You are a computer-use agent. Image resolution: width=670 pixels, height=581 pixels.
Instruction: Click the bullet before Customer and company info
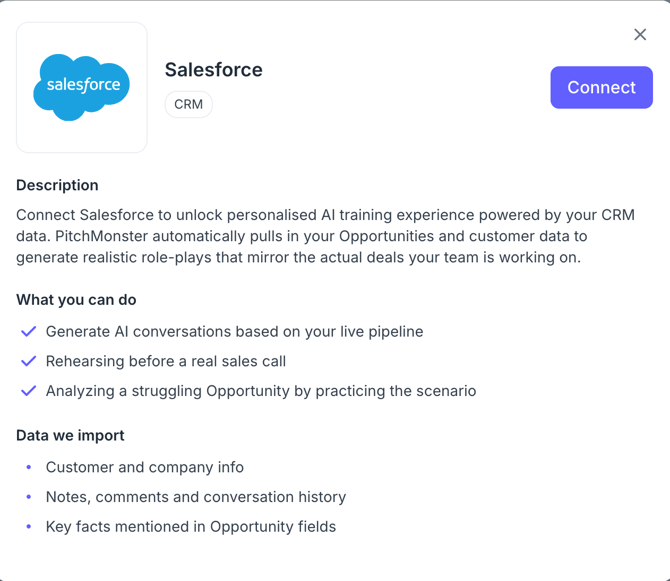[29, 467]
